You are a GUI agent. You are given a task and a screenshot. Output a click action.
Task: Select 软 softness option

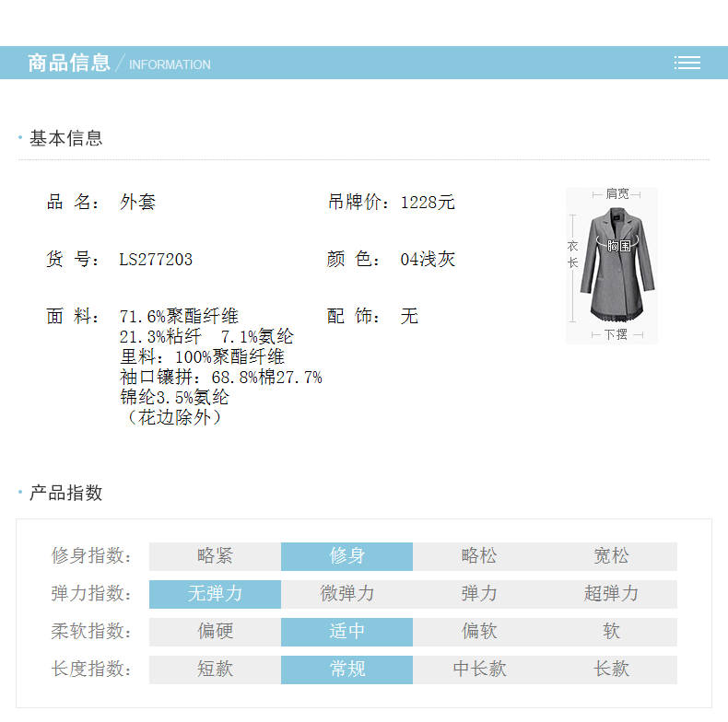tap(611, 632)
